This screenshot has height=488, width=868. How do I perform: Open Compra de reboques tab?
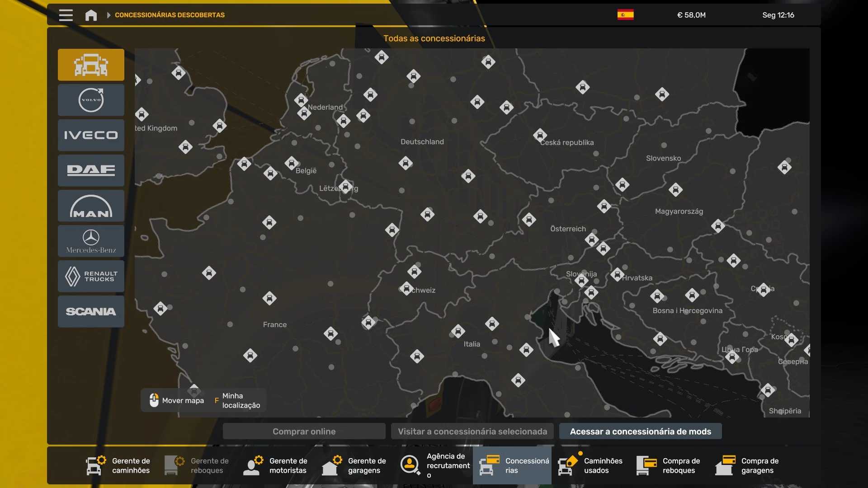click(669, 465)
